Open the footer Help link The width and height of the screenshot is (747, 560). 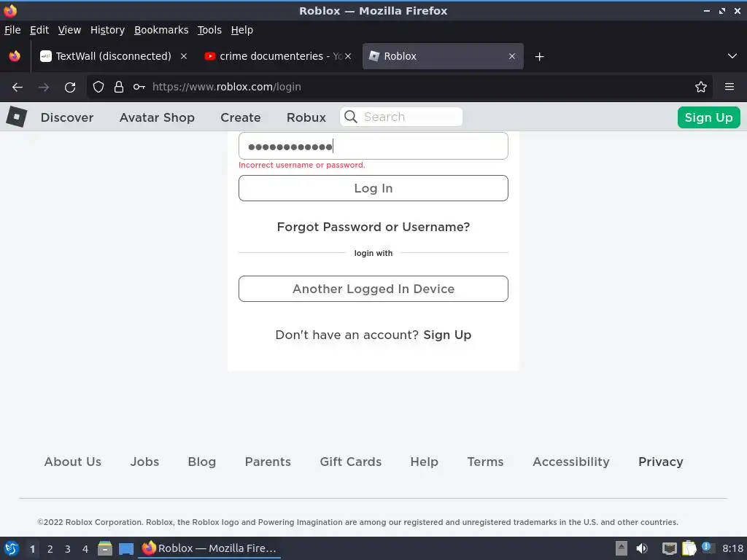(x=425, y=462)
